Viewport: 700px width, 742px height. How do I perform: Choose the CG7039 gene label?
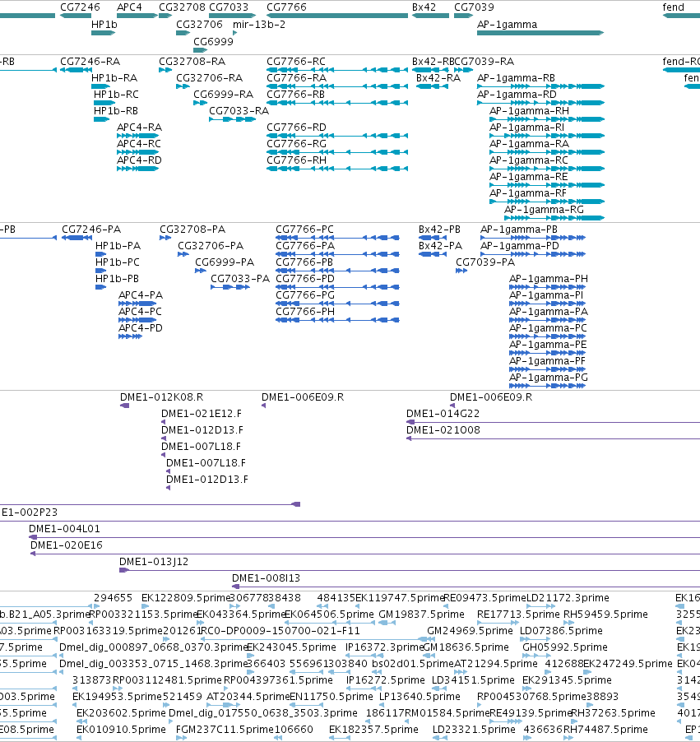click(474, 7)
